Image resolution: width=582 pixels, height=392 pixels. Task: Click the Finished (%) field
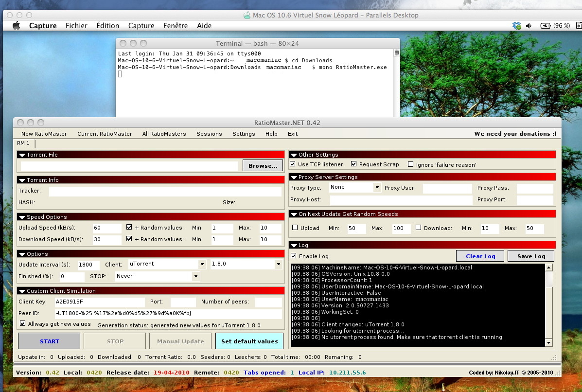point(72,277)
